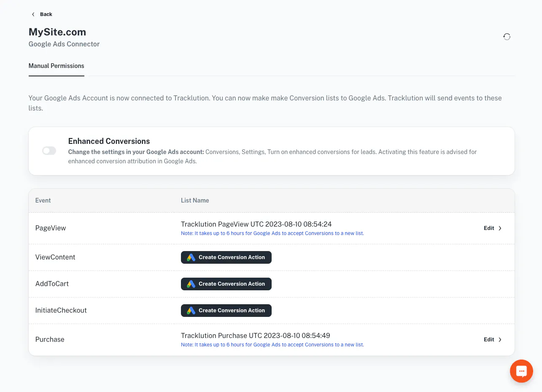Click 'Tracklution Purchase UTC 2023-08-10 08:54:49'
542x392 pixels.
point(256,336)
